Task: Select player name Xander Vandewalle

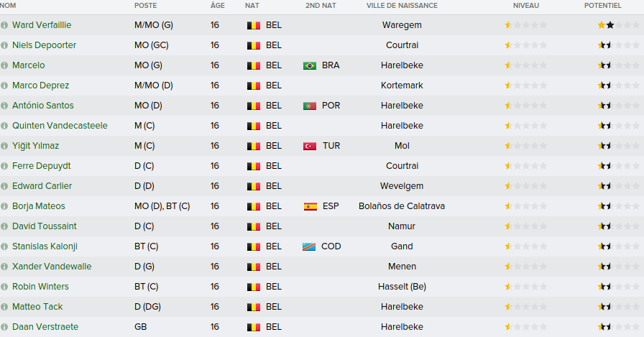Action: coord(52,267)
